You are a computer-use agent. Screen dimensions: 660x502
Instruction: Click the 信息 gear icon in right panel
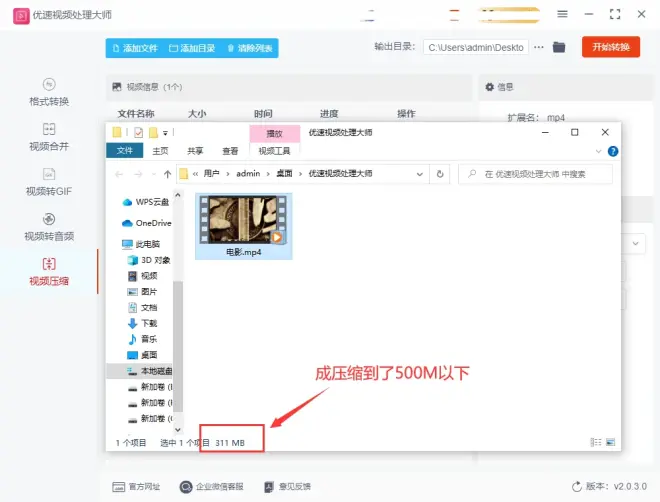pyautogui.click(x=490, y=87)
